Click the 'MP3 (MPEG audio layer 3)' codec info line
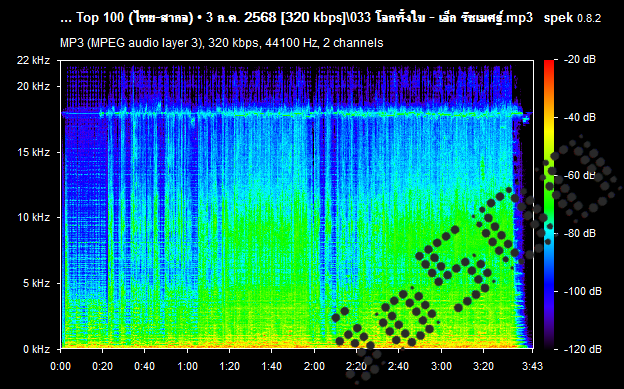This screenshot has height=389, width=624. (x=222, y=43)
